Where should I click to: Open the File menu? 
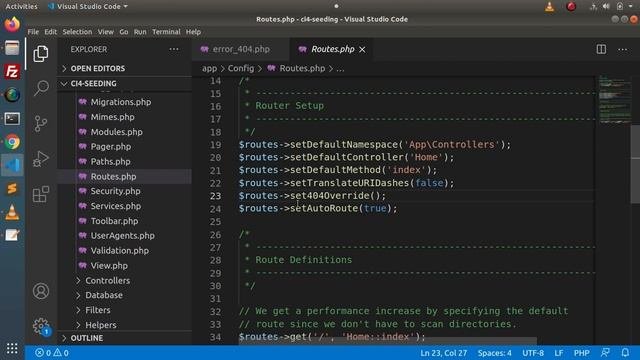(x=33, y=32)
